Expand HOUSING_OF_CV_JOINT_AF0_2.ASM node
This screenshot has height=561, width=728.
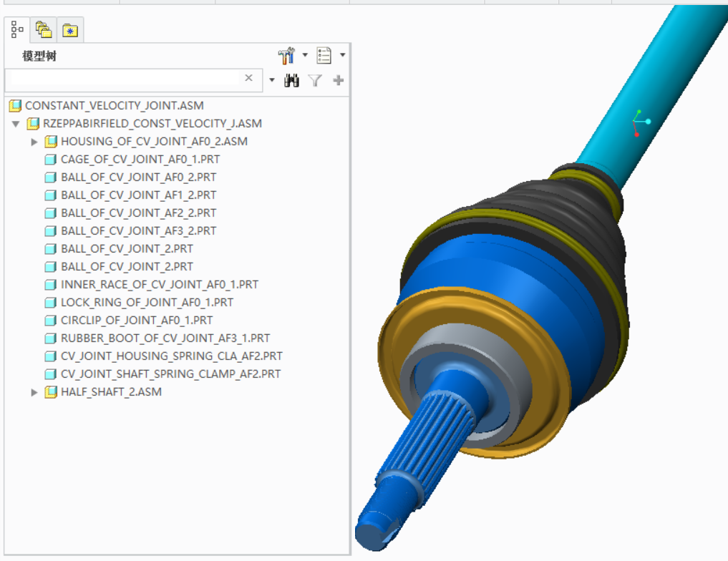tap(34, 142)
